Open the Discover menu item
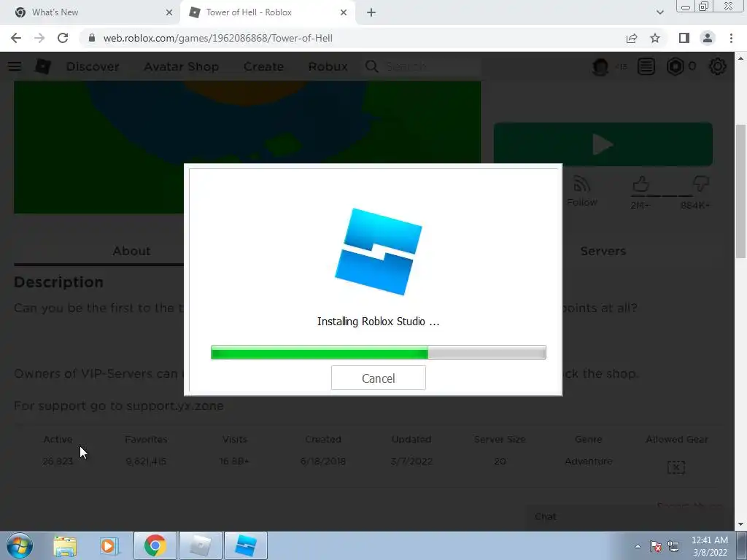The height and width of the screenshot is (560, 747). coord(93,66)
